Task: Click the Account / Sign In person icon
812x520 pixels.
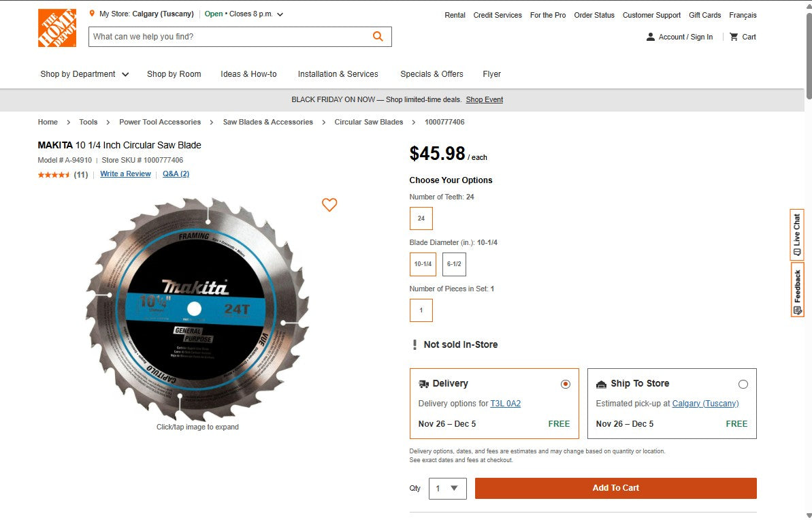Action: pyautogui.click(x=650, y=37)
